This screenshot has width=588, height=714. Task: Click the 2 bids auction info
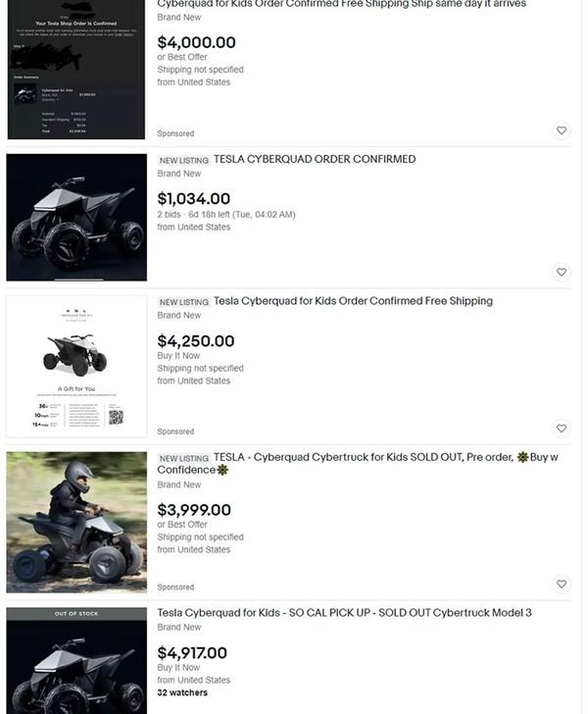tap(226, 215)
